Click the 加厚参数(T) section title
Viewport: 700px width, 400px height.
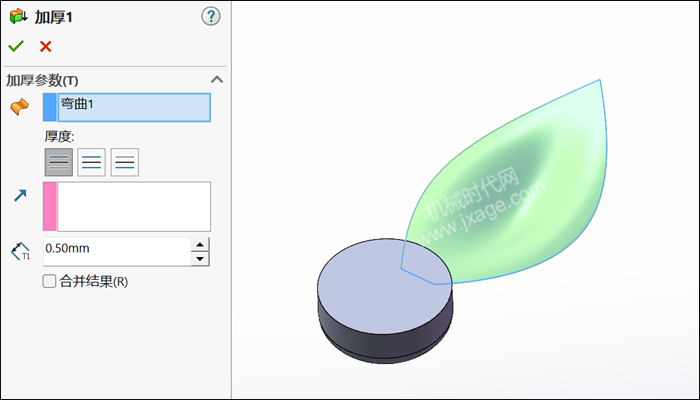click(x=42, y=81)
